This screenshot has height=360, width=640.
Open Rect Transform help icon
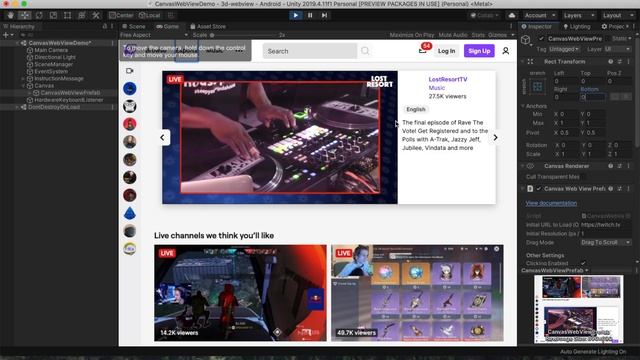point(611,62)
